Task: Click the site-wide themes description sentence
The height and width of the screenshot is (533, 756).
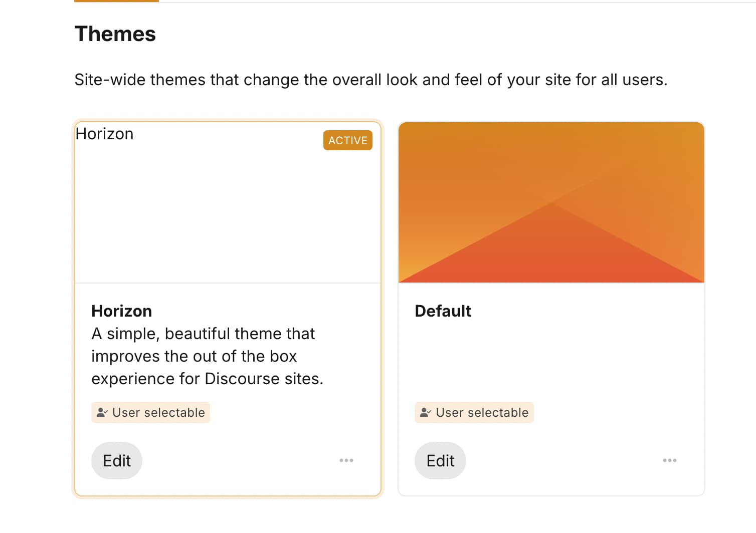Action: coord(371,80)
